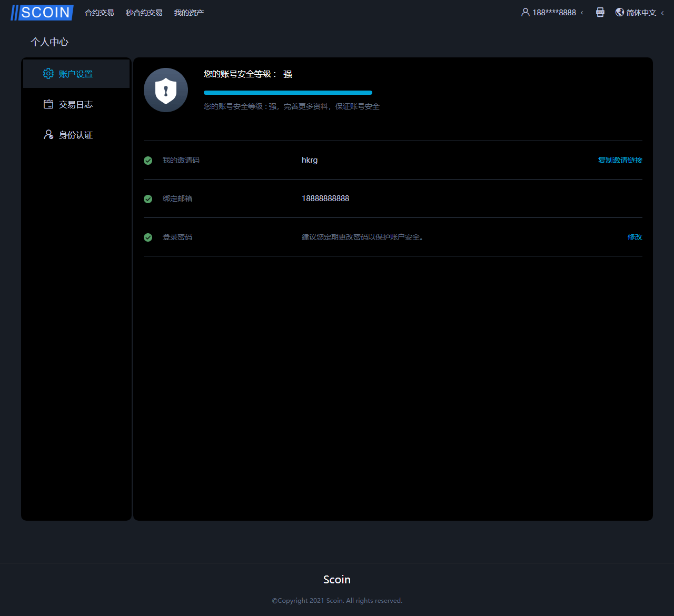Click 修改 to change the login password
The width and height of the screenshot is (674, 616).
pos(635,237)
